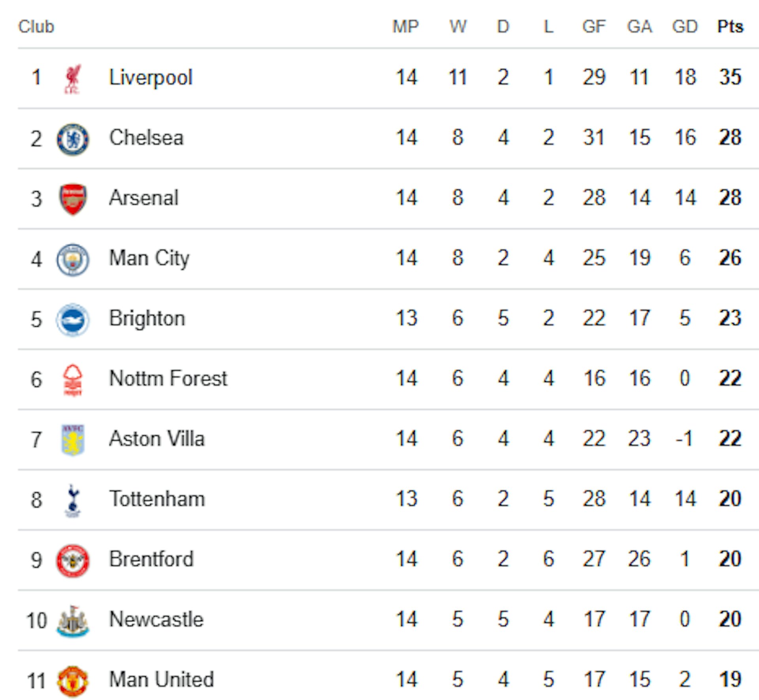
Task: Click Liverpool's 35 points value
Action: click(730, 77)
